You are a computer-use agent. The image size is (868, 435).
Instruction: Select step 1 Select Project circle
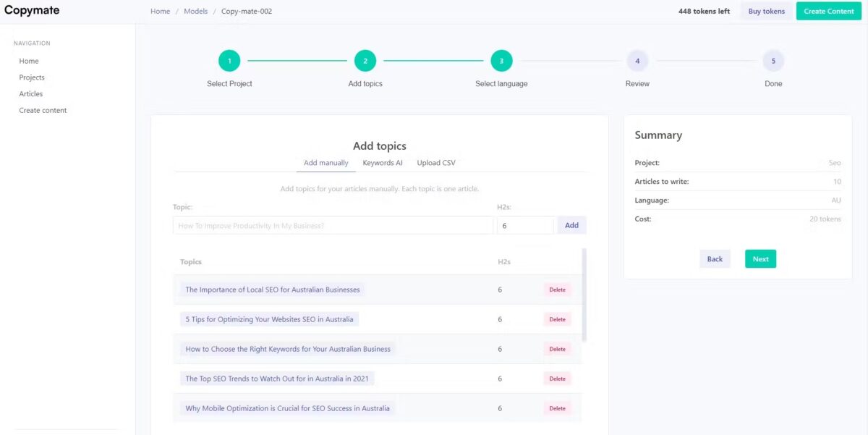229,62
